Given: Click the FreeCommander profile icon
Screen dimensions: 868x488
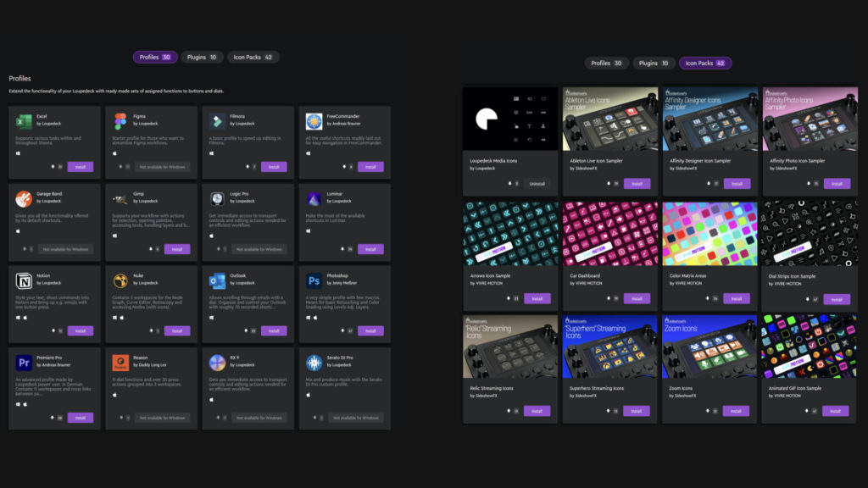Looking at the screenshot, I should point(314,121).
